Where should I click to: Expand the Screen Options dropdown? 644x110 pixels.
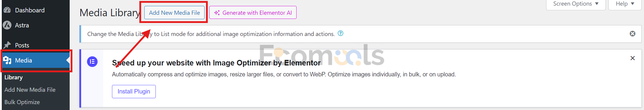[x=576, y=4]
